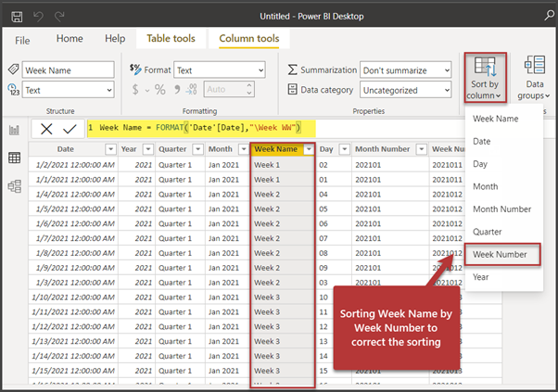The image size is (558, 392).
Task: Switch to Model view icon
Action: (14, 186)
